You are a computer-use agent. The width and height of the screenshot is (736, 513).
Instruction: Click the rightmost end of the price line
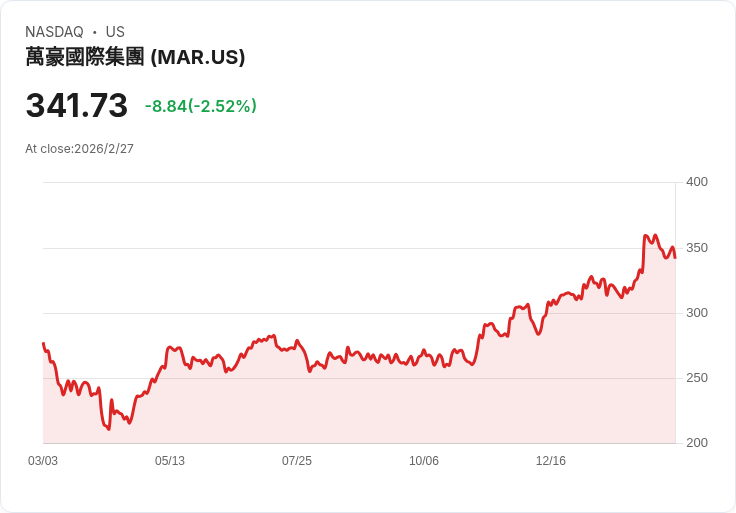[x=675, y=257]
